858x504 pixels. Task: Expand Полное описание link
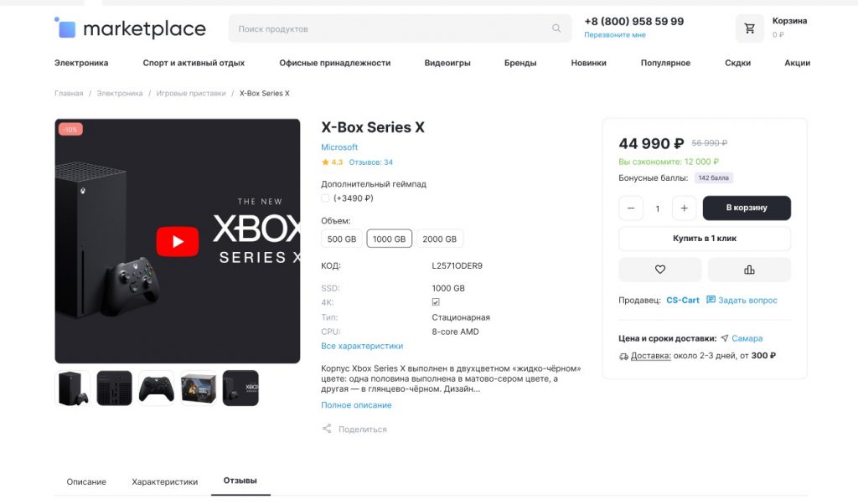pos(356,405)
